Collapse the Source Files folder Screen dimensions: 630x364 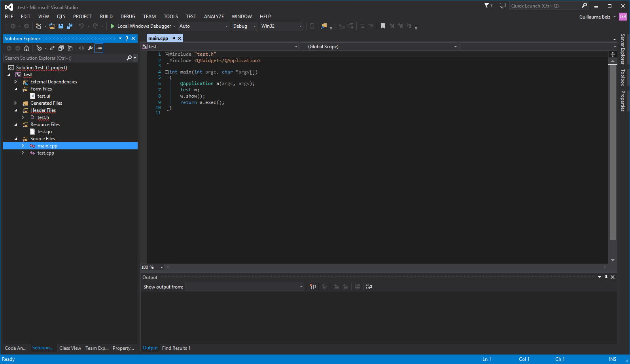pos(16,139)
